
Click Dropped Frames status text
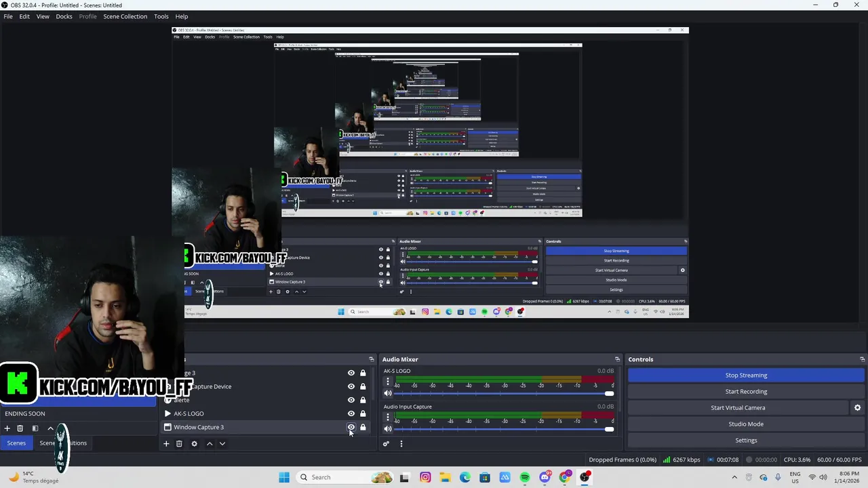[x=623, y=460]
